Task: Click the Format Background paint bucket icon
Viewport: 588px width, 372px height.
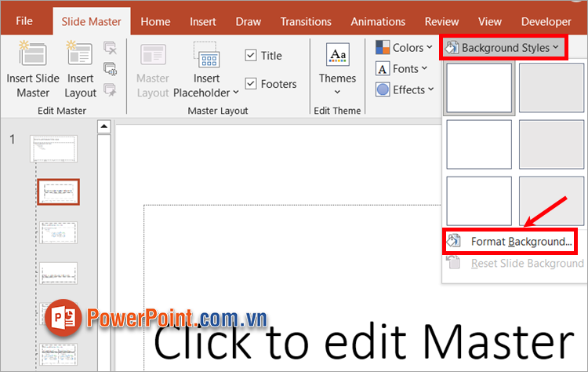Action: [x=453, y=241]
